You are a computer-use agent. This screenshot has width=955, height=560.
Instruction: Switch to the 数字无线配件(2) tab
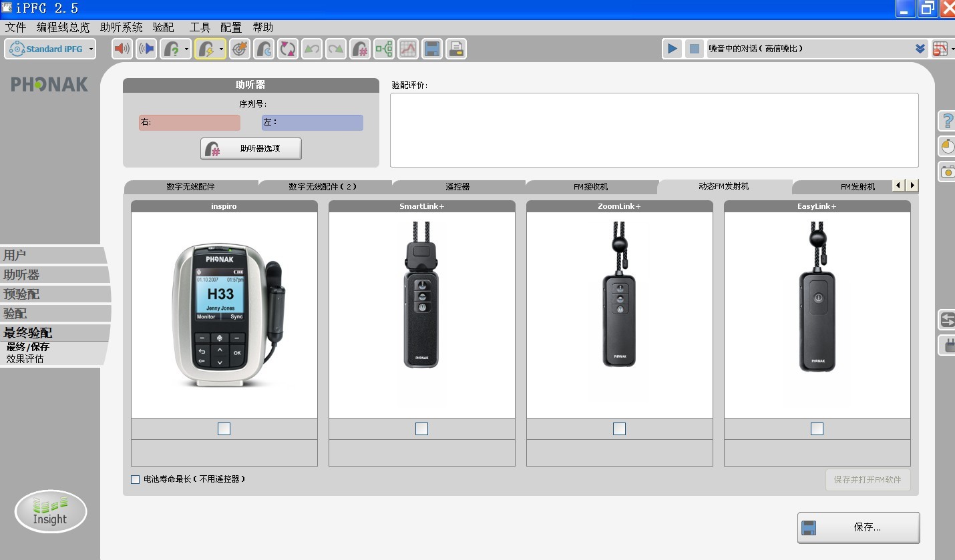click(x=323, y=187)
